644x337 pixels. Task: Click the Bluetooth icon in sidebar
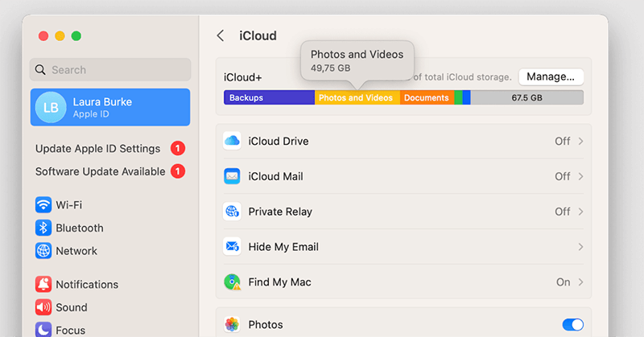click(x=43, y=228)
